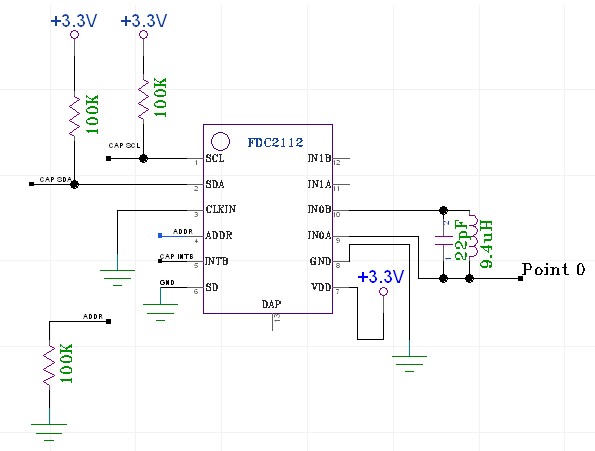
Task: Click the IN1B pin name on the chip
Action: tap(319, 159)
